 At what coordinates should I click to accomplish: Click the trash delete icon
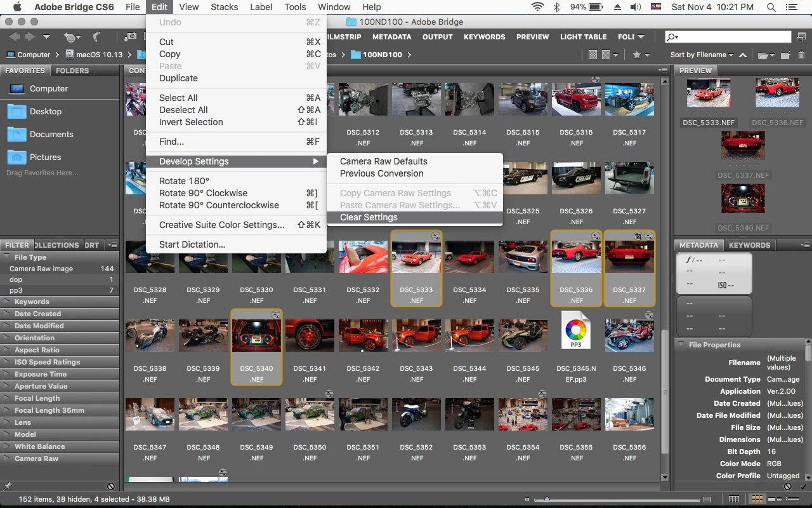click(802, 55)
